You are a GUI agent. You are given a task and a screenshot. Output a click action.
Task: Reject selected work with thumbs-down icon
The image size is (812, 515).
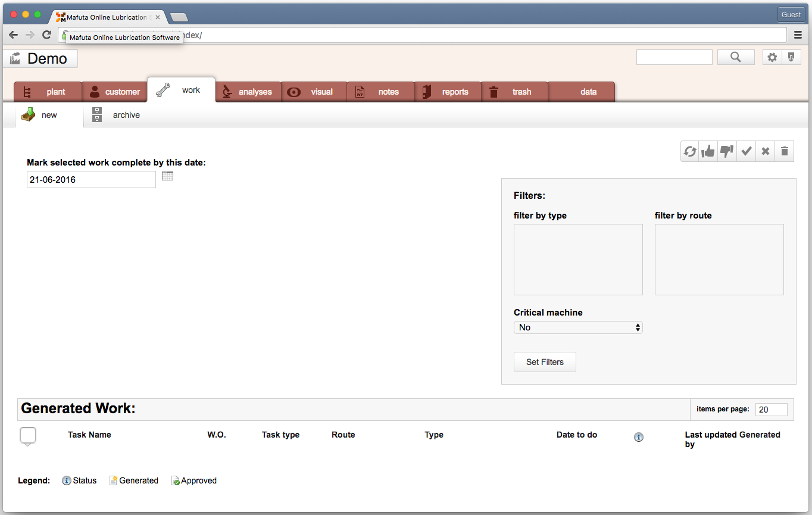pos(727,151)
